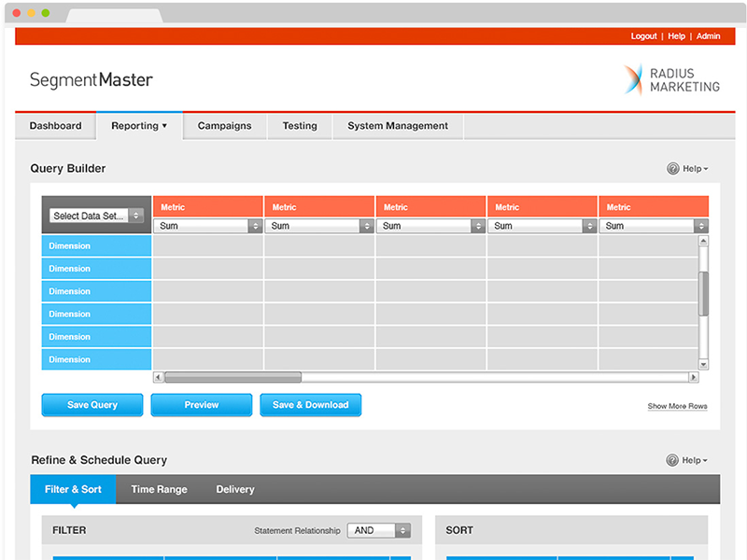
Task: Click the vertical scrollbar up arrow
Action: (703, 241)
